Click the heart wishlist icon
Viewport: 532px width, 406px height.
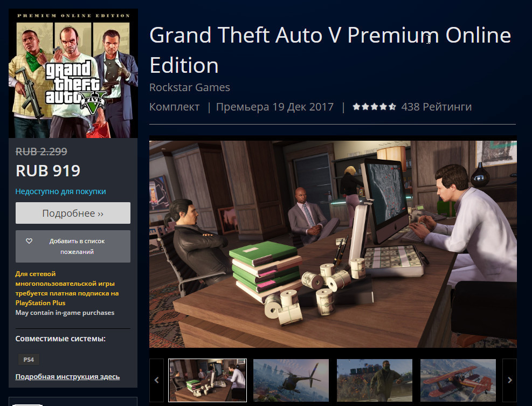(29, 240)
